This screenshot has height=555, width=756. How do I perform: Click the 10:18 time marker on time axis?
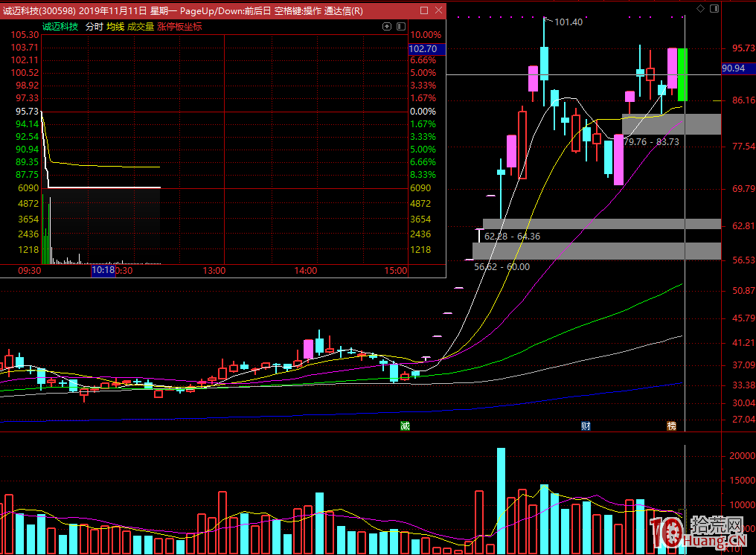click(x=103, y=271)
